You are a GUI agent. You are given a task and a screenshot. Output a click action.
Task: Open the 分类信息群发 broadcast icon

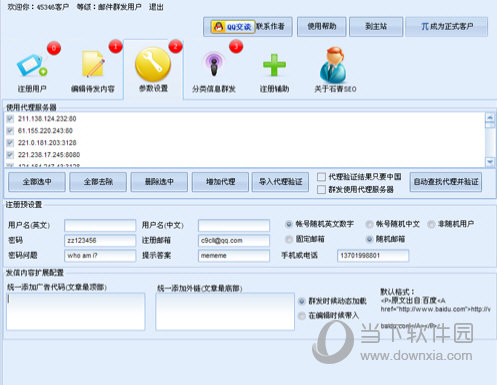[x=214, y=64]
